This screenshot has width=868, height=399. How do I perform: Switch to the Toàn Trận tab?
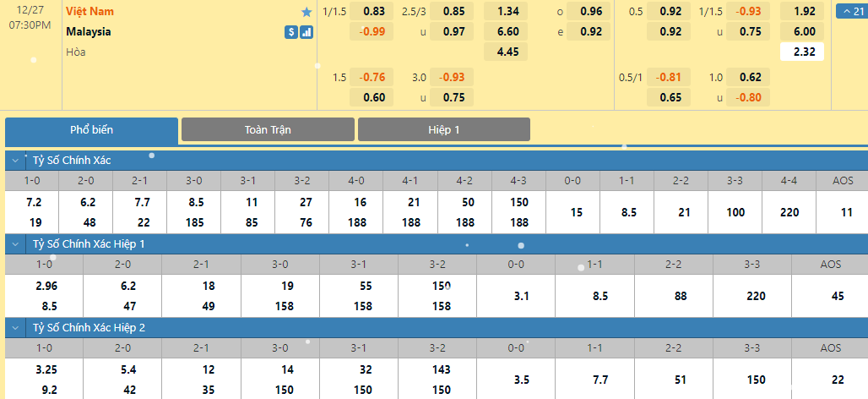[268, 129]
